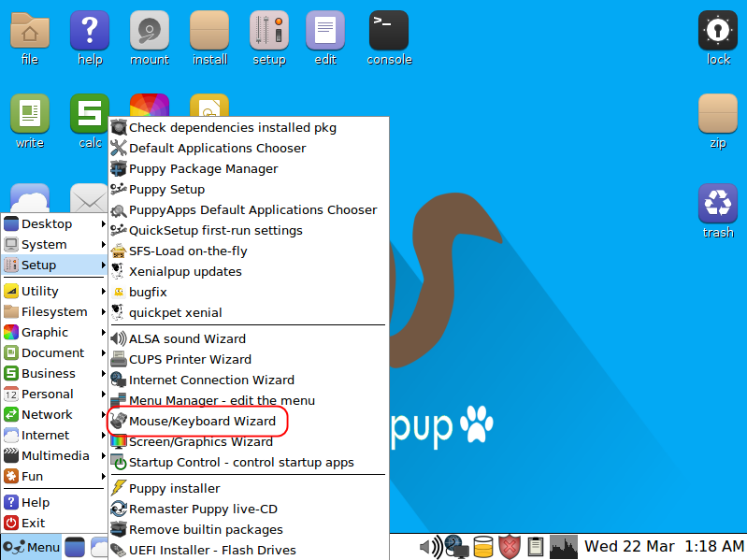Expand the System submenu
Viewport: 747px width, 560px height.
(54, 244)
